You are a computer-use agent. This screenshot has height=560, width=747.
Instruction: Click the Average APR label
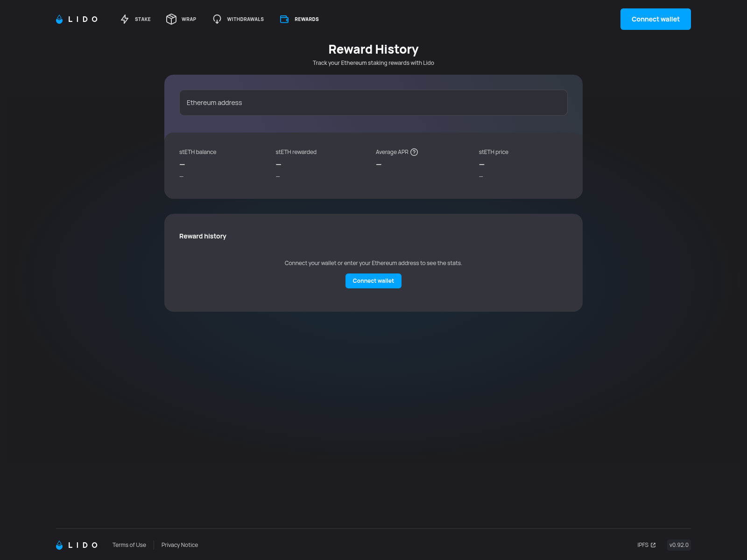click(392, 152)
